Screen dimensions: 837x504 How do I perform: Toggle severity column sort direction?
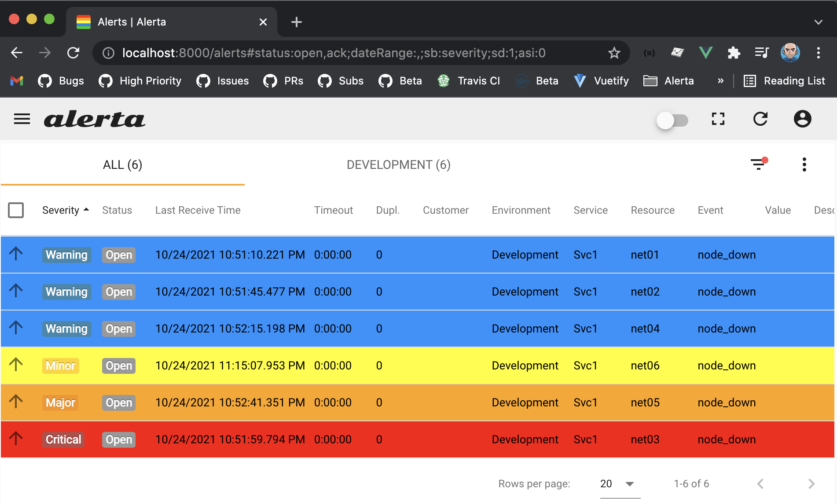(65, 210)
